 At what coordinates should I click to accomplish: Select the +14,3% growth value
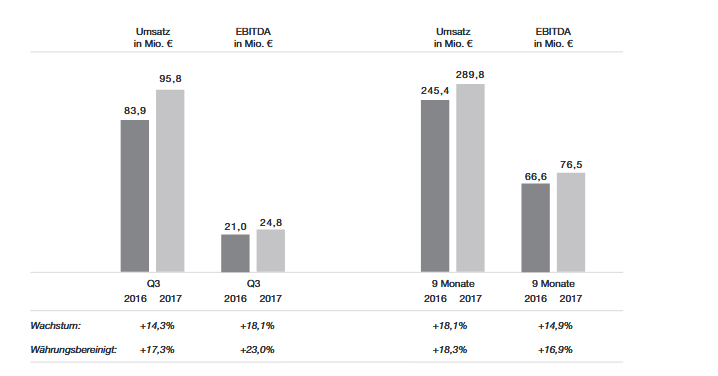point(157,326)
